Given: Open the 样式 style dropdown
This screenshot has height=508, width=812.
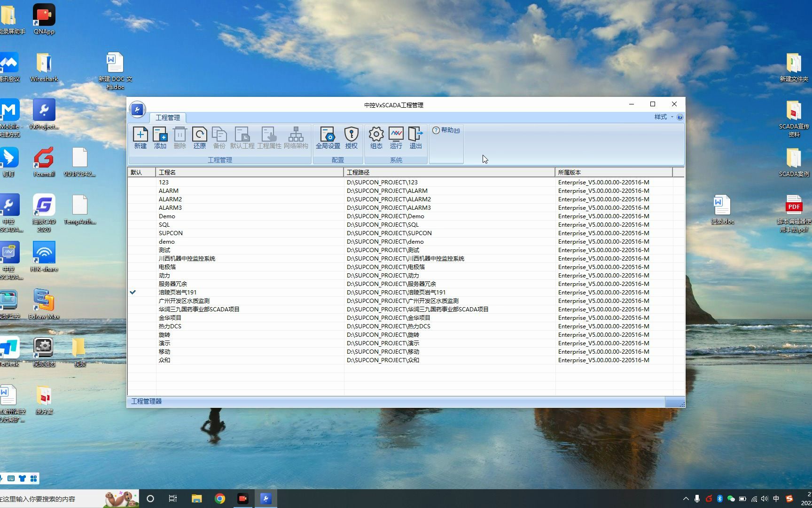Looking at the screenshot, I should 664,117.
